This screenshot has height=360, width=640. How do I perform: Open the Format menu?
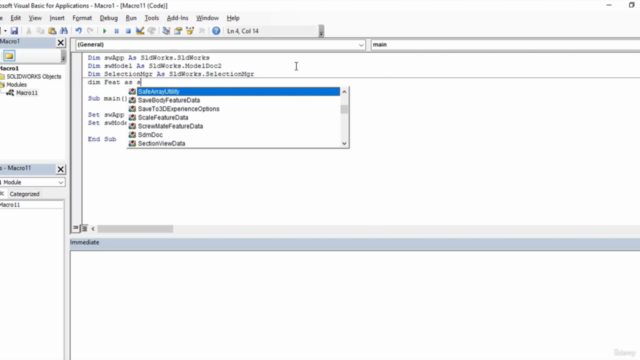[82, 18]
